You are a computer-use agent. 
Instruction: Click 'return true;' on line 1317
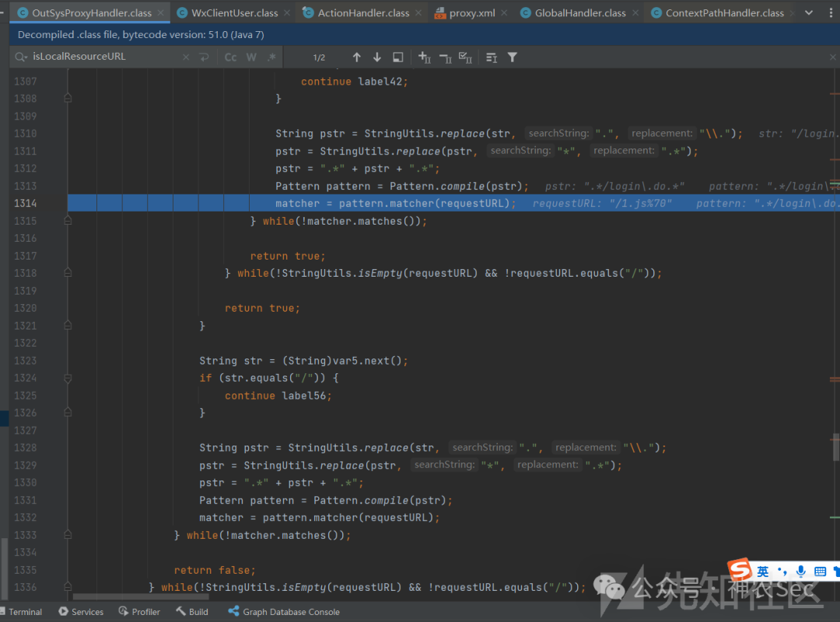click(288, 256)
